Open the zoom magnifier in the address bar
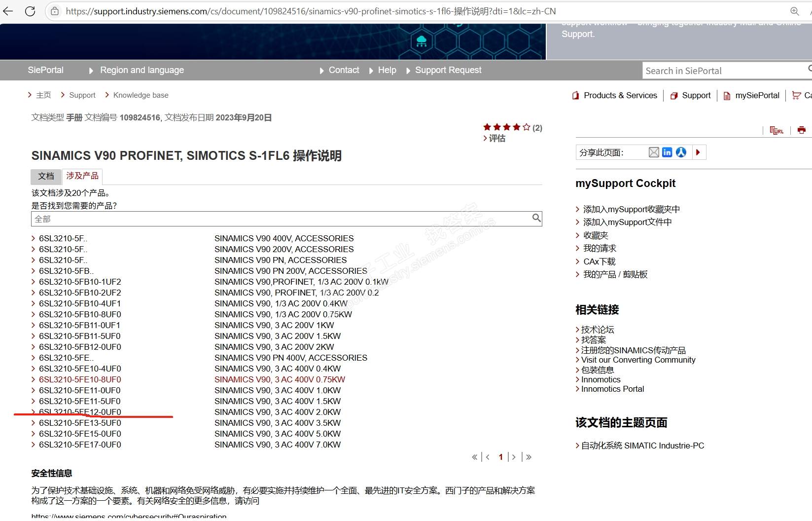Image resolution: width=812 pixels, height=521 pixels. [795, 11]
